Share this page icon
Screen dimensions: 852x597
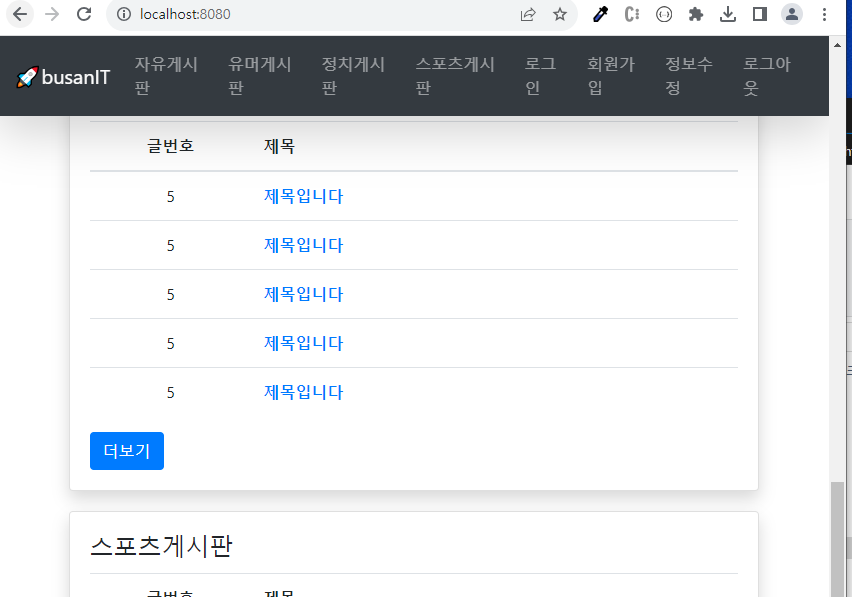coord(528,14)
